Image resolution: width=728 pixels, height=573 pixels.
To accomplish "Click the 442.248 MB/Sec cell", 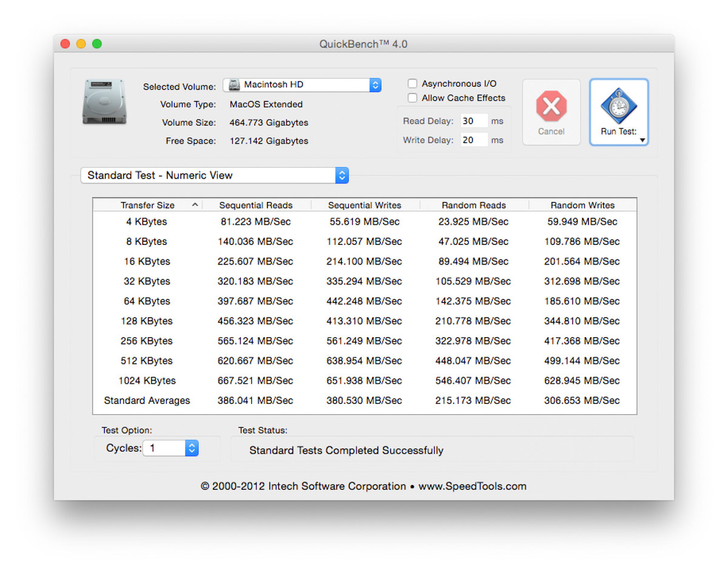I will tap(365, 301).
